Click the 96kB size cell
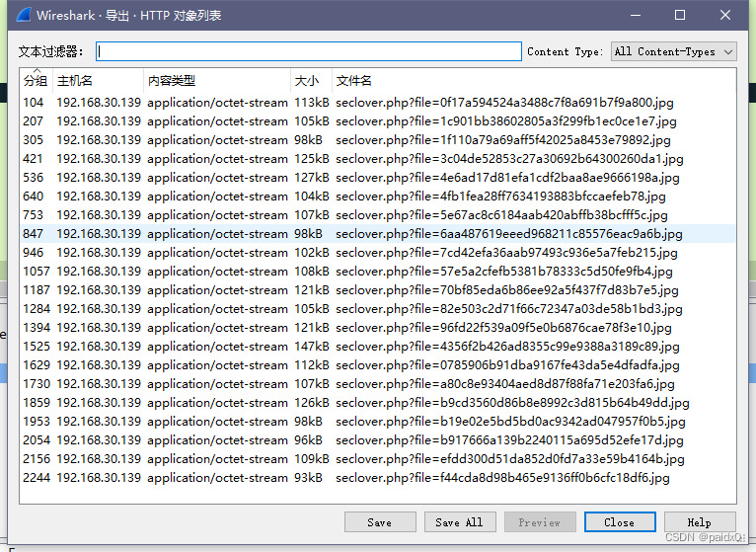This screenshot has height=552, width=756. tap(308, 440)
